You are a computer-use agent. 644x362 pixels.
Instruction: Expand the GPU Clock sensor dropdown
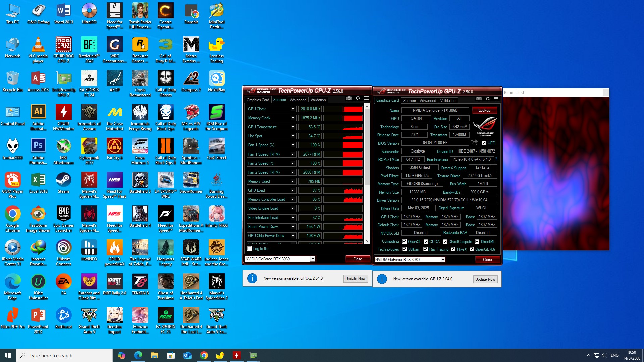point(293,109)
